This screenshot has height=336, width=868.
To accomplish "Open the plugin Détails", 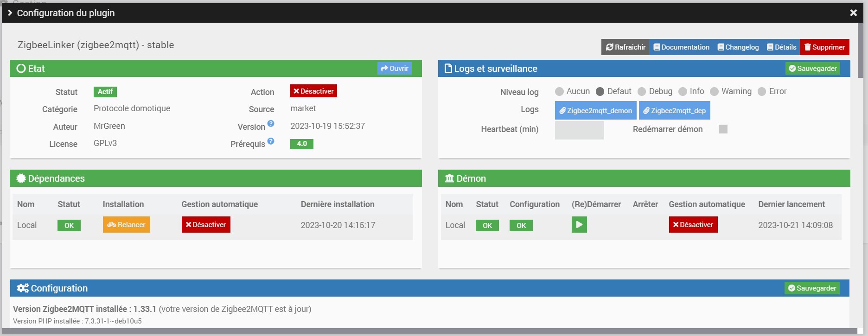I will click(782, 47).
